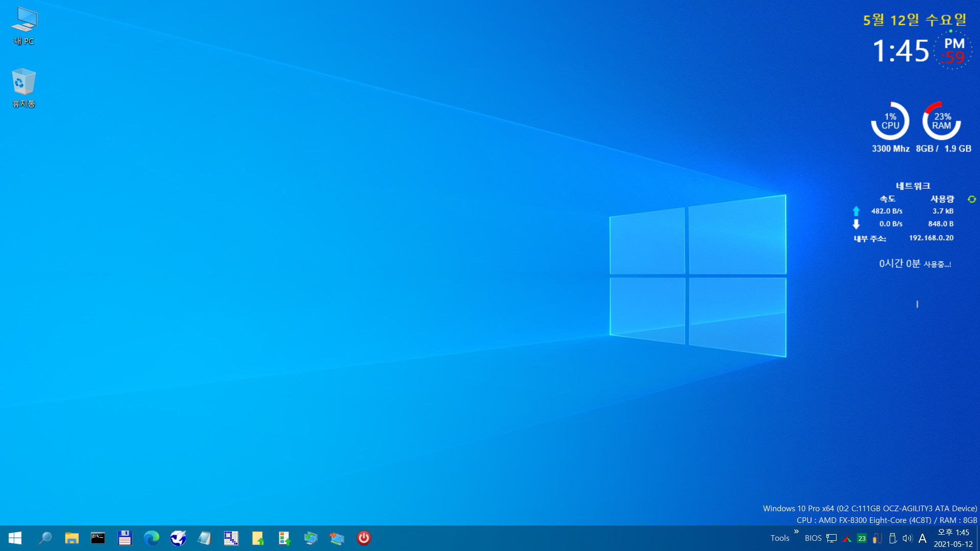Click the 0시간 0분 사용중 uptime text
The width and height of the screenshot is (980, 551).
(x=915, y=264)
